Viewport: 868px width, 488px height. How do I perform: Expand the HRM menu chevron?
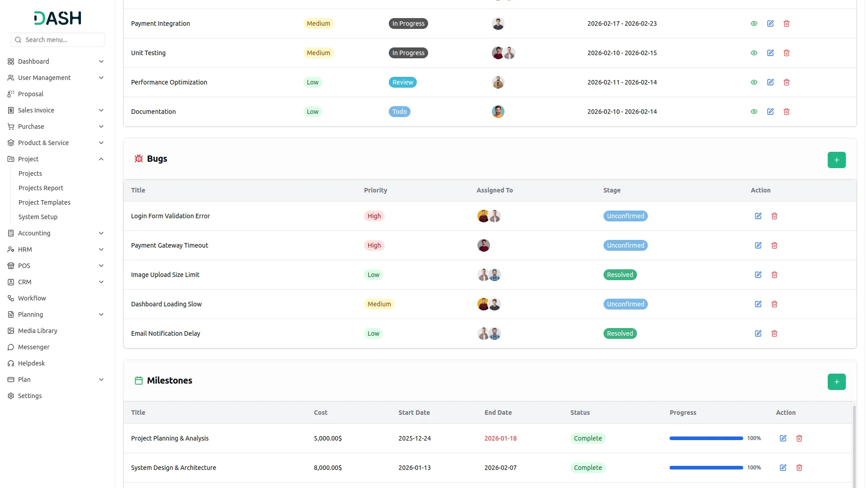(x=101, y=249)
